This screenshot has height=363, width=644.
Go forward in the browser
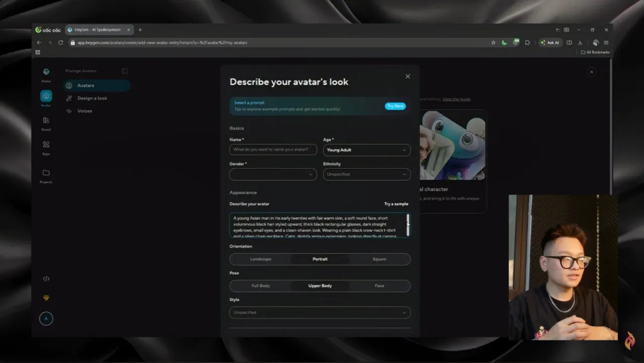pos(49,43)
